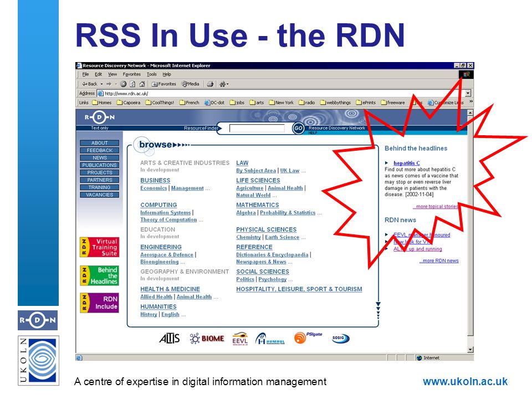Click the ALTIS hub logo
532x399 pixels.
170,338
